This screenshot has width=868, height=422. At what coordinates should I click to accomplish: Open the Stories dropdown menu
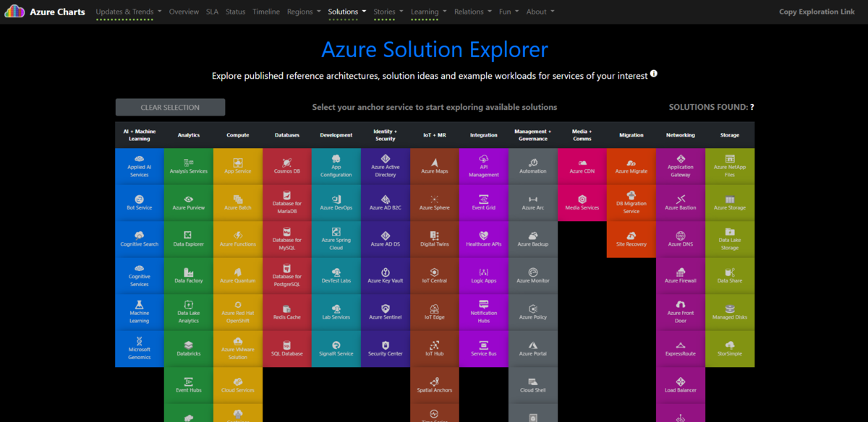(x=388, y=12)
